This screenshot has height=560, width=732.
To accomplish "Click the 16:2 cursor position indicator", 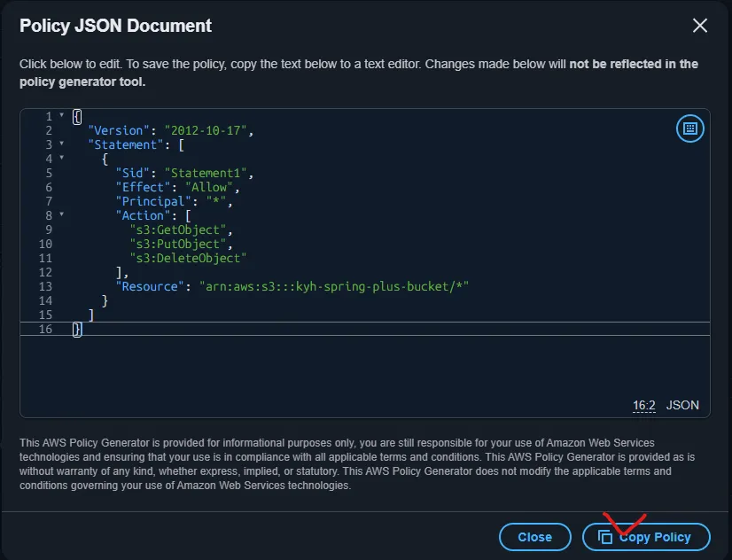I will pos(643,405).
